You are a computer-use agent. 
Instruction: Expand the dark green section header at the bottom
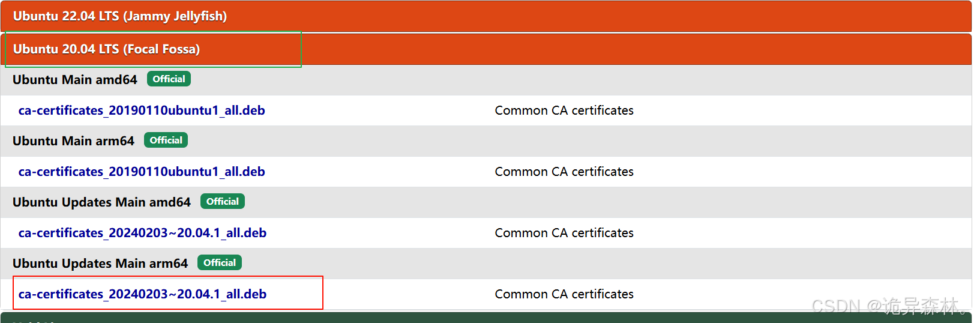pos(486,318)
